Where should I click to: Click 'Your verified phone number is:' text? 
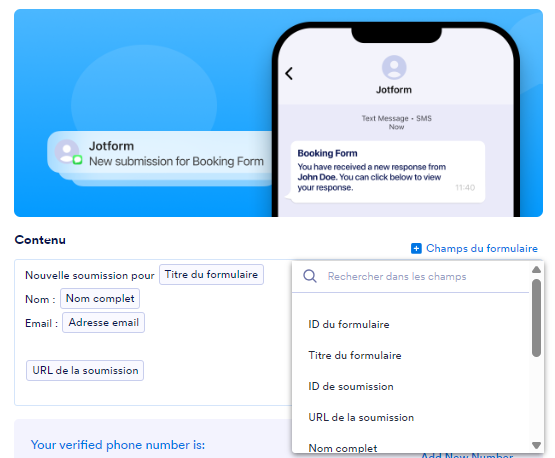coord(118,445)
